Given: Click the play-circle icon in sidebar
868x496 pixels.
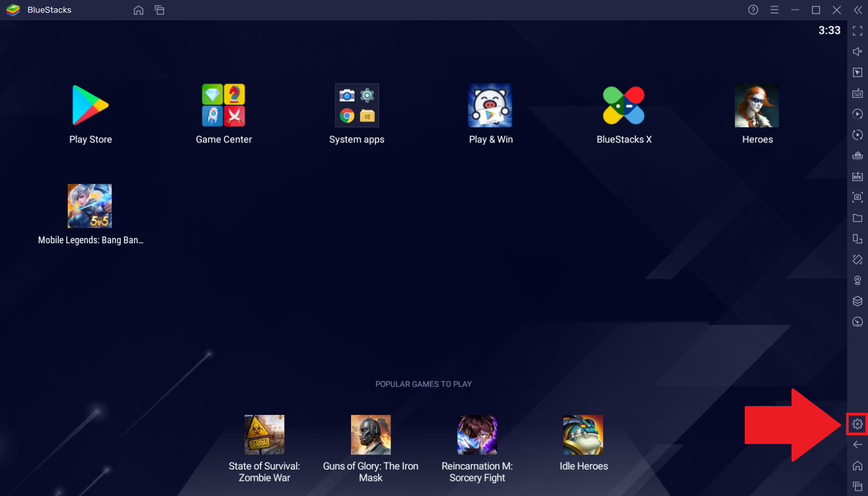Looking at the screenshot, I should (858, 114).
